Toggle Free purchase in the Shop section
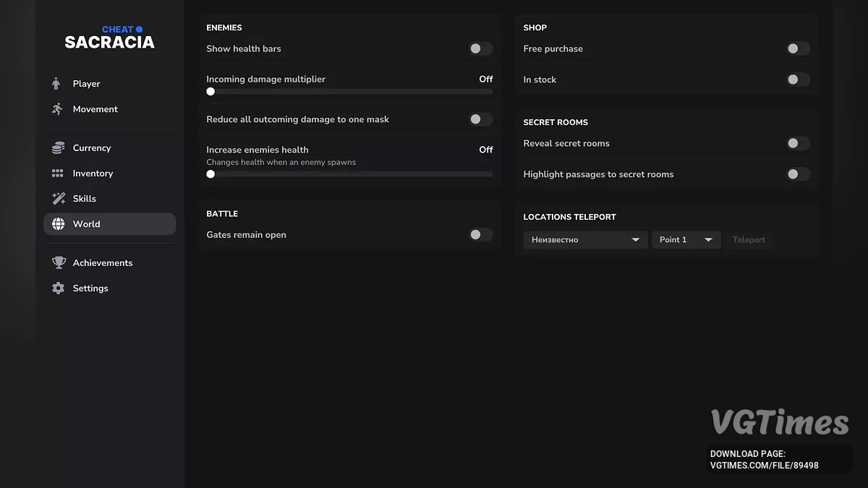The width and height of the screenshot is (868, 488). pos(798,48)
